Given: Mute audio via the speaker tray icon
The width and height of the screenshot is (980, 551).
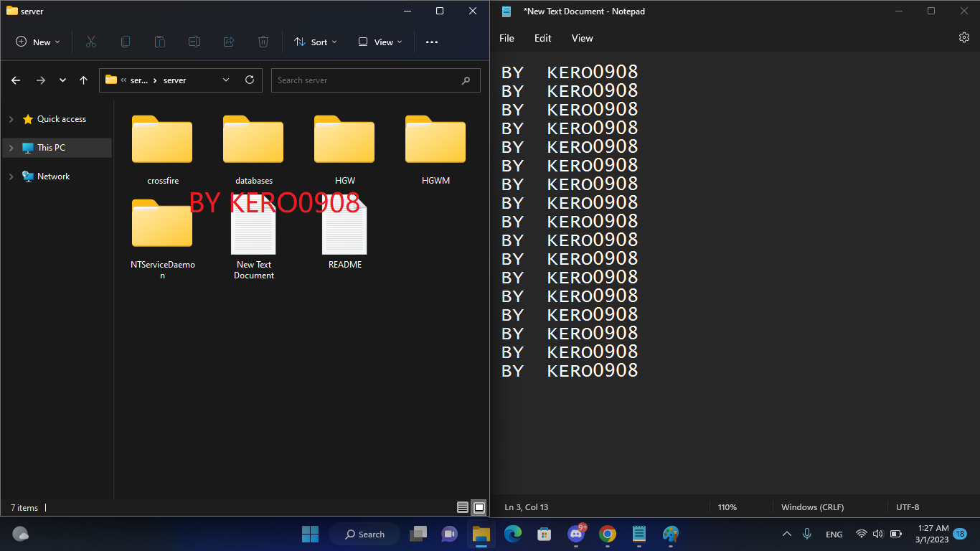Looking at the screenshot, I should (877, 534).
